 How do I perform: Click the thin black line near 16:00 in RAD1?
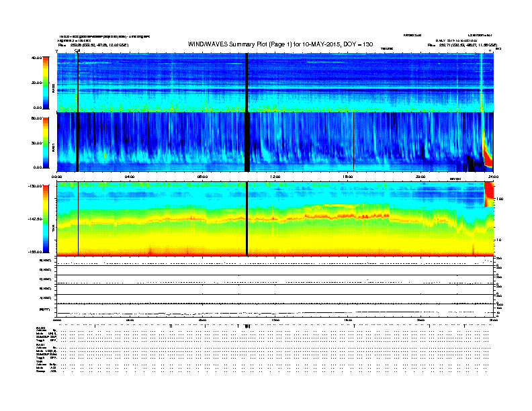(353, 142)
